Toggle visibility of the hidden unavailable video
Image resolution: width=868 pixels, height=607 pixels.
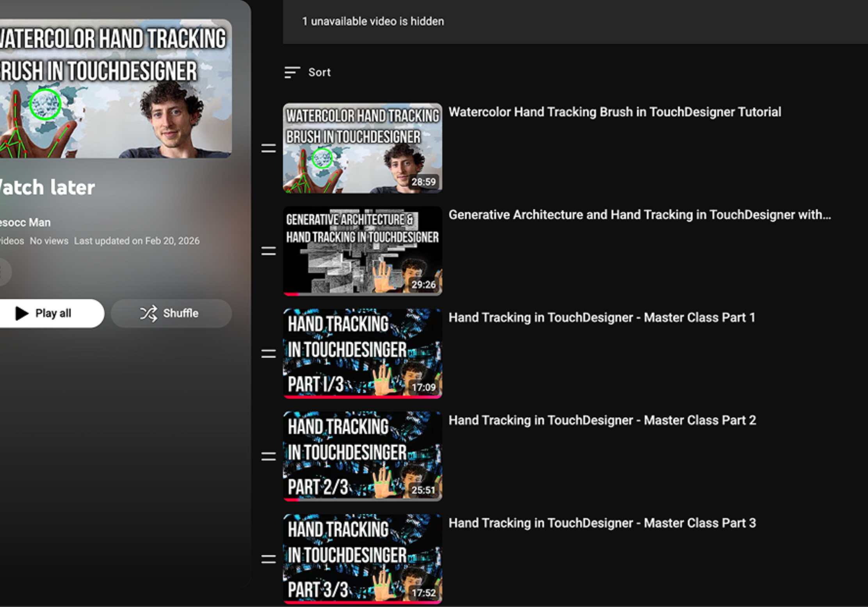point(372,21)
